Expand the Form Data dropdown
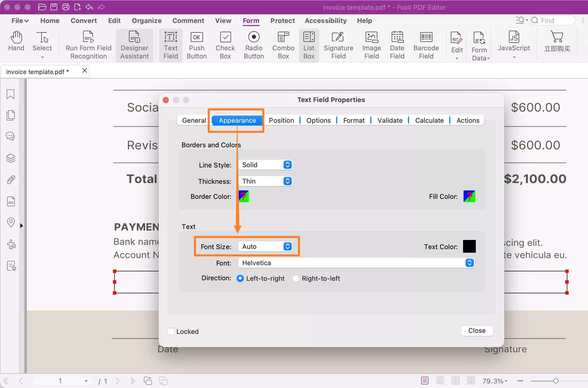This screenshot has width=588, height=388. [x=481, y=46]
